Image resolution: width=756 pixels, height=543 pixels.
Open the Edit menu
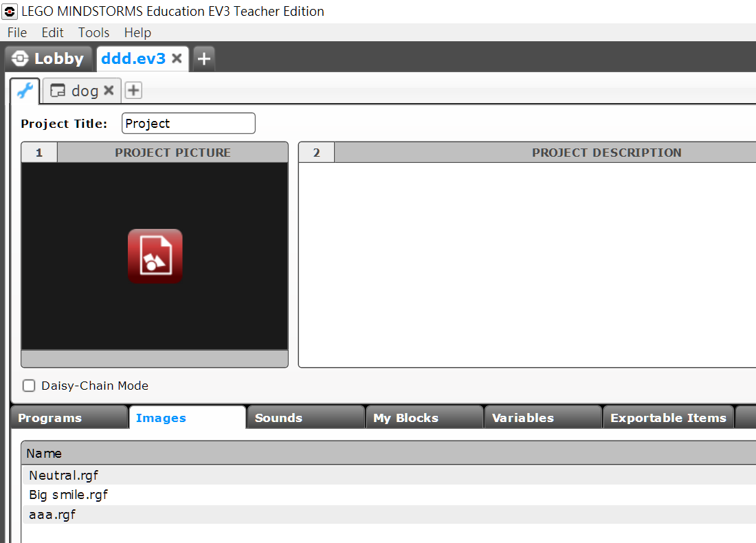tap(52, 32)
